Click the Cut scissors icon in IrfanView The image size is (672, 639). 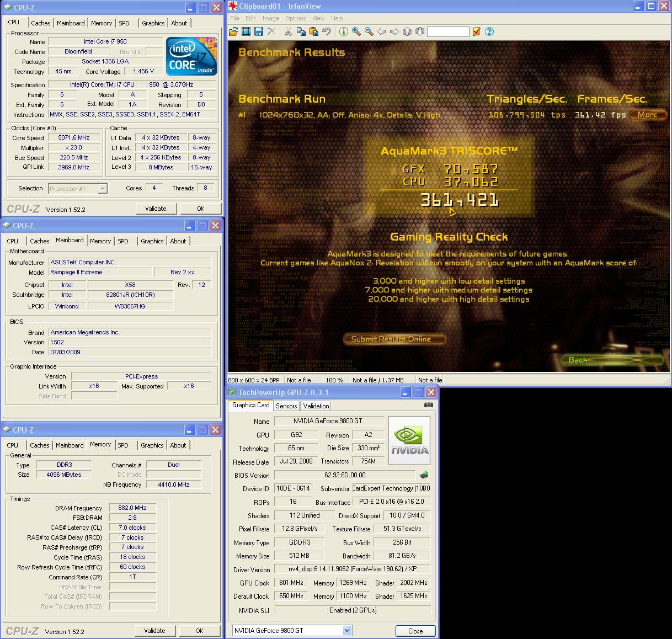pyautogui.click(x=287, y=31)
